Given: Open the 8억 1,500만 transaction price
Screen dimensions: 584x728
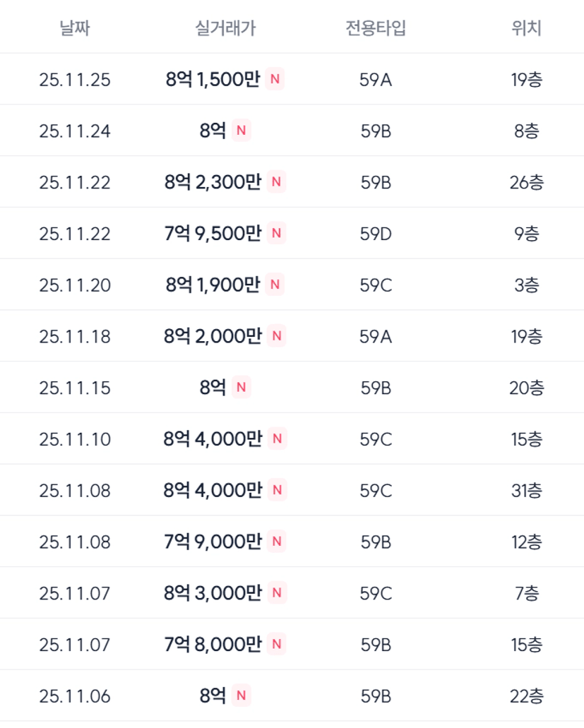Looking at the screenshot, I should point(213,80).
